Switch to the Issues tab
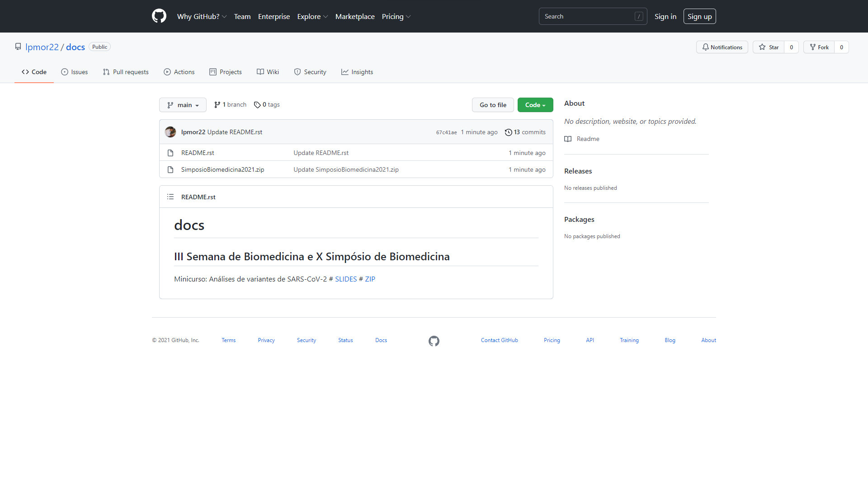This screenshot has height=488, width=868. pos(75,72)
